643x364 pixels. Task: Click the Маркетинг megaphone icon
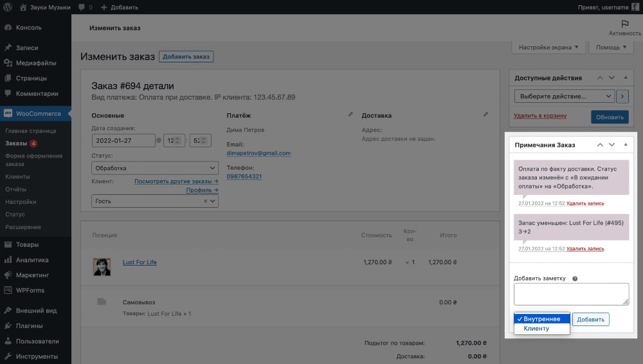[8, 275]
